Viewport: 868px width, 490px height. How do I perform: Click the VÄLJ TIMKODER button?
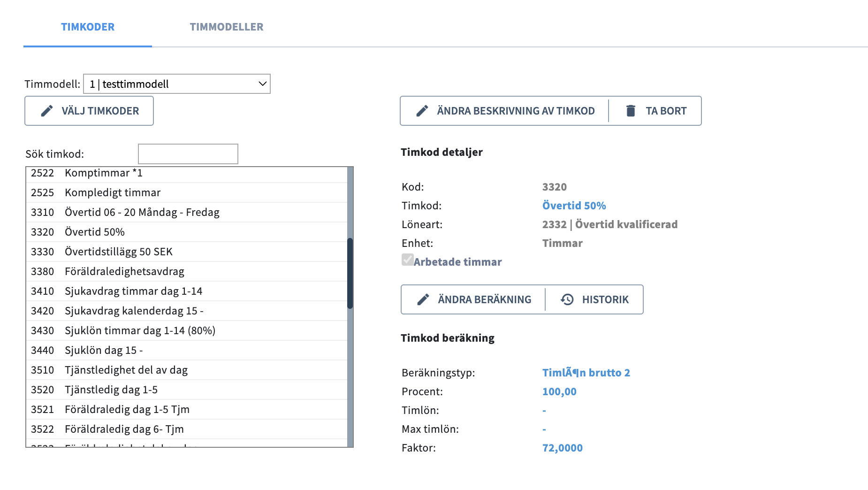click(x=89, y=111)
